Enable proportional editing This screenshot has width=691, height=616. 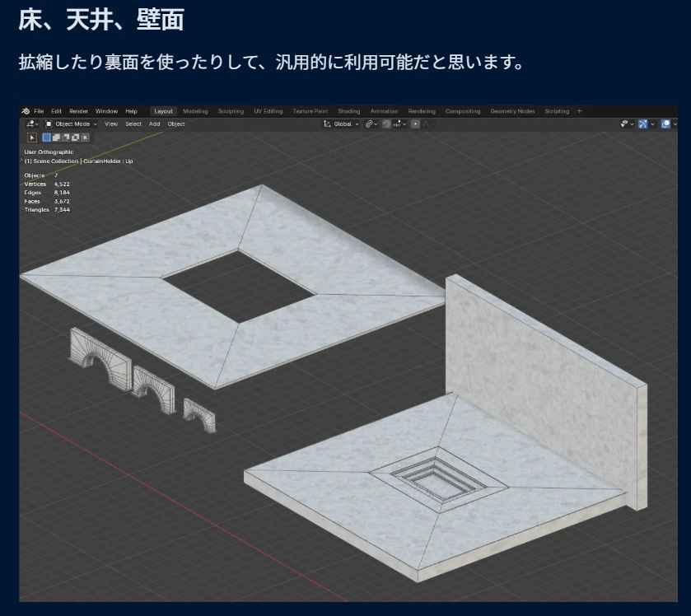[414, 124]
